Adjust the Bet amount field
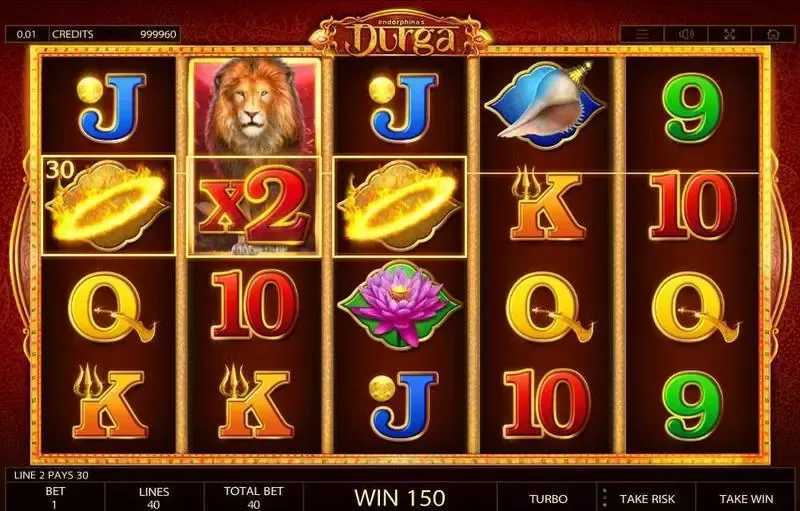This screenshot has width=800, height=511. [x=55, y=498]
